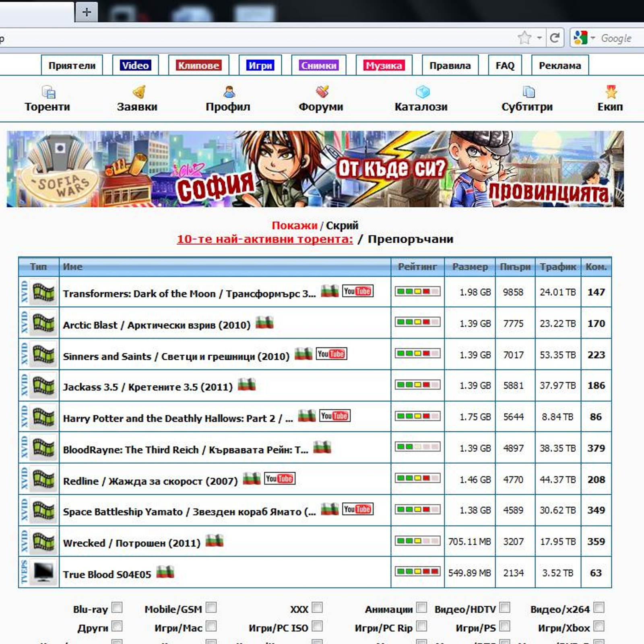644x644 pixels.
Task: Open the Клипове tab
Action: coord(198,65)
